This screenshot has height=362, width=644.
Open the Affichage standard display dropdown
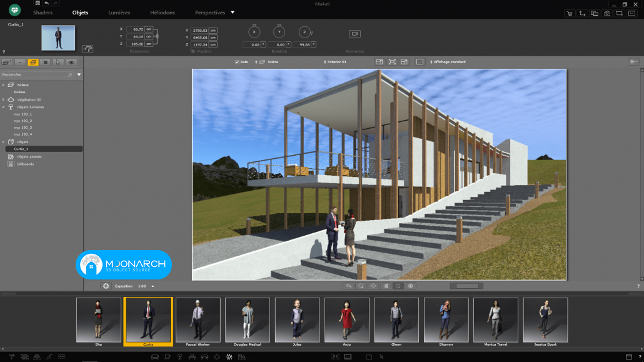[x=448, y=62]
